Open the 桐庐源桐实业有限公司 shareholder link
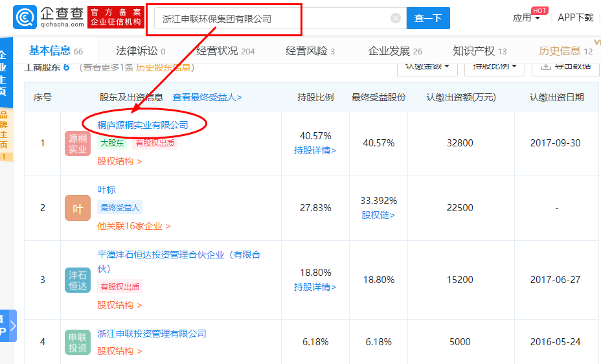601x364 pixels. (142, 125)
